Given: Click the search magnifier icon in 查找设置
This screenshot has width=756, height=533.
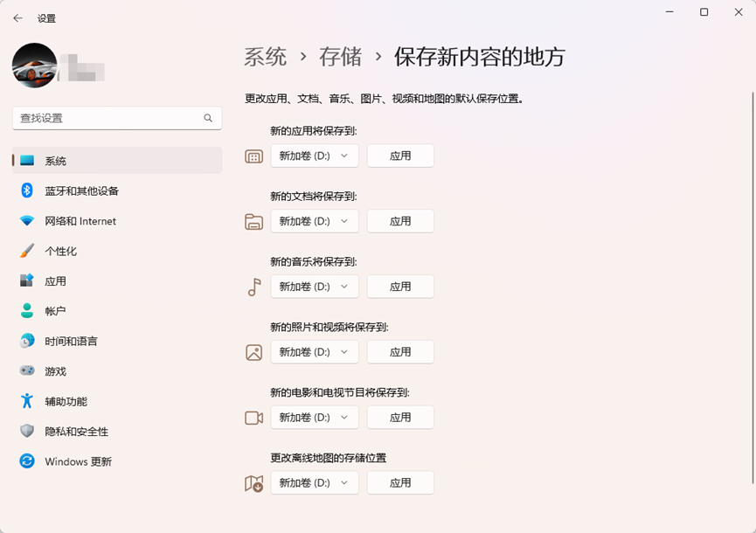Looking at the screenshot, I should pos(208,118).
